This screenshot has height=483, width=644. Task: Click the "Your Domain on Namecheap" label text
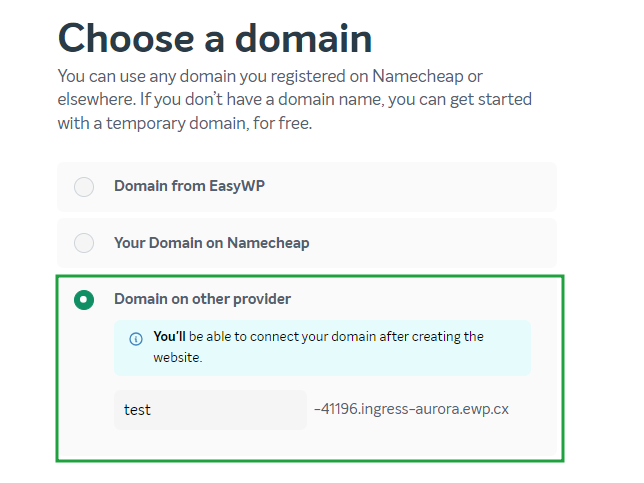tap(212, 243)
